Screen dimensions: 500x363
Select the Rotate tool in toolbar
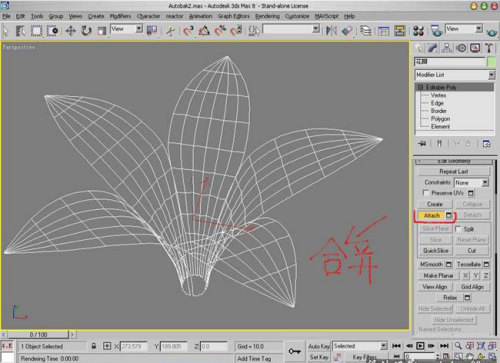(x=87, y=31)
